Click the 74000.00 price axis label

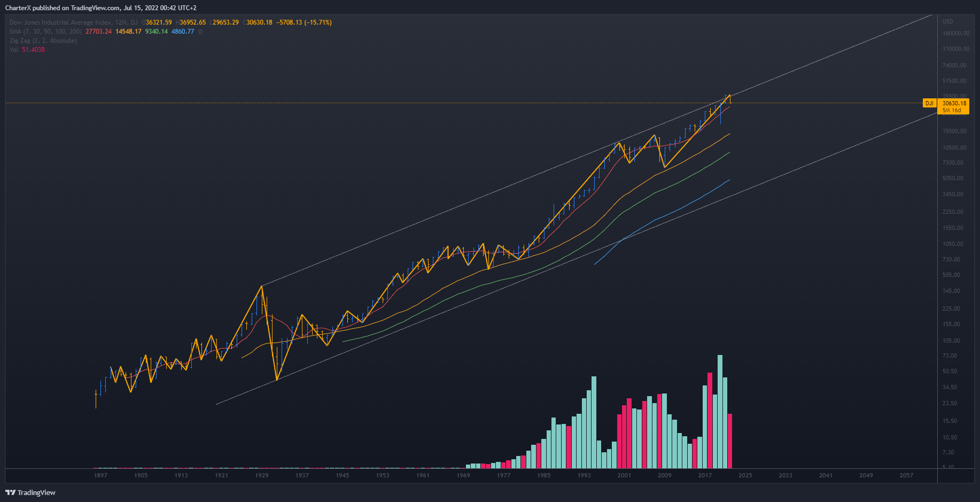tap(954, 65)
